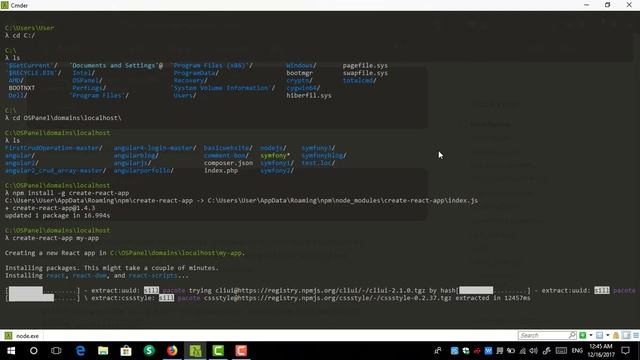Screen dimensions: 640x360
Task: Switch input language via ENG indicator
Action: tap(577, 351)
